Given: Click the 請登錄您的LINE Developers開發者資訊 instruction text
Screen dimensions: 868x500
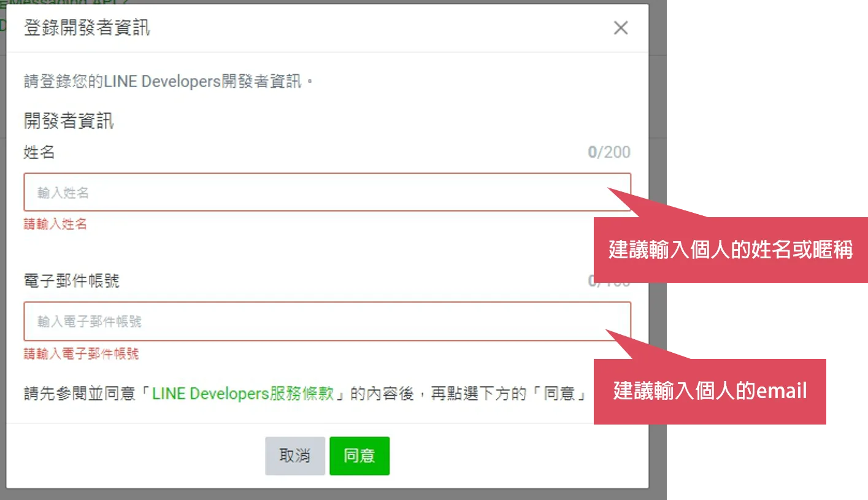Looking at the screenshot, I should 169,82.
